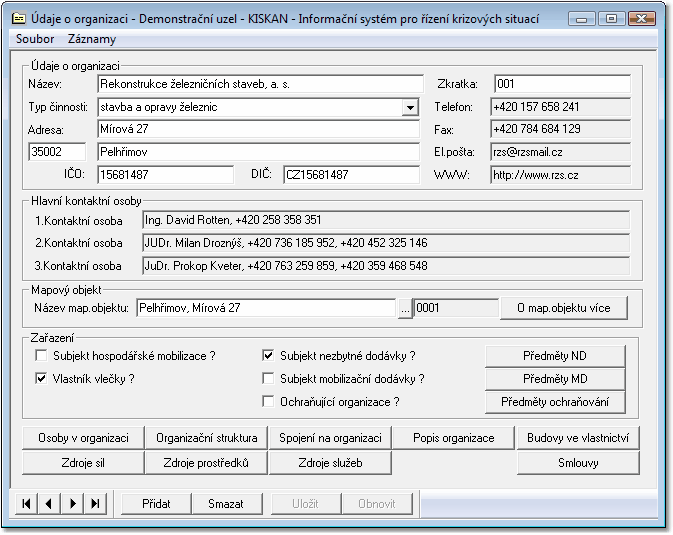Tick Ochraňující organizace checkbox
The image size is (673, 535).
click(268, 401)
